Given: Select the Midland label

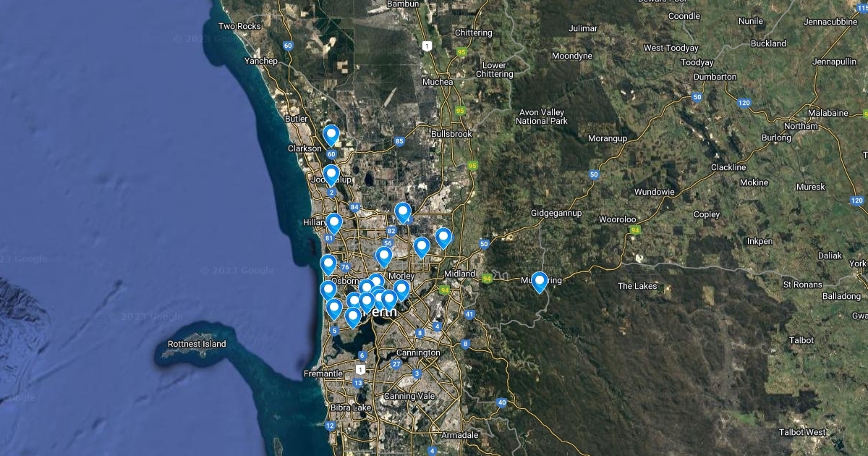Looking at the screenshot, I should [460, 274].
